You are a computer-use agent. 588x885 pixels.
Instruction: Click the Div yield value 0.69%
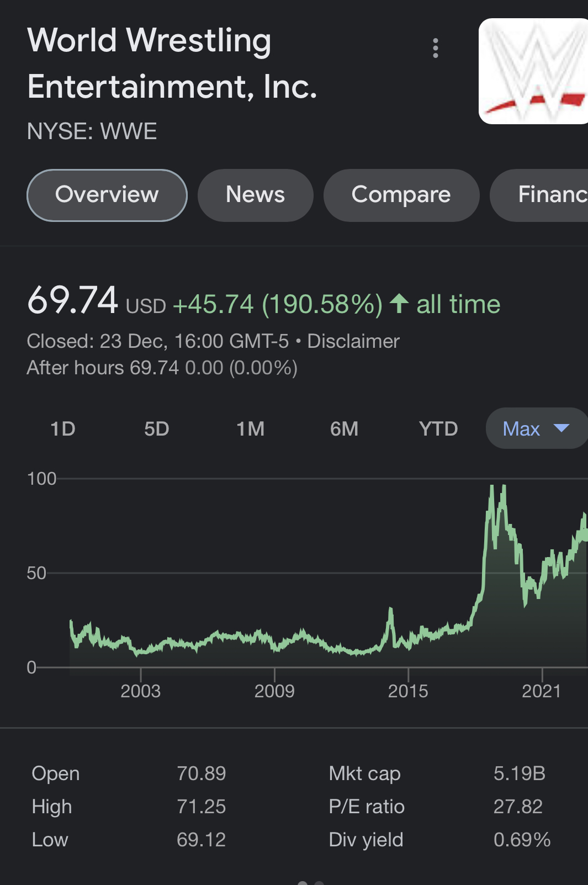[x=522, y=840]
